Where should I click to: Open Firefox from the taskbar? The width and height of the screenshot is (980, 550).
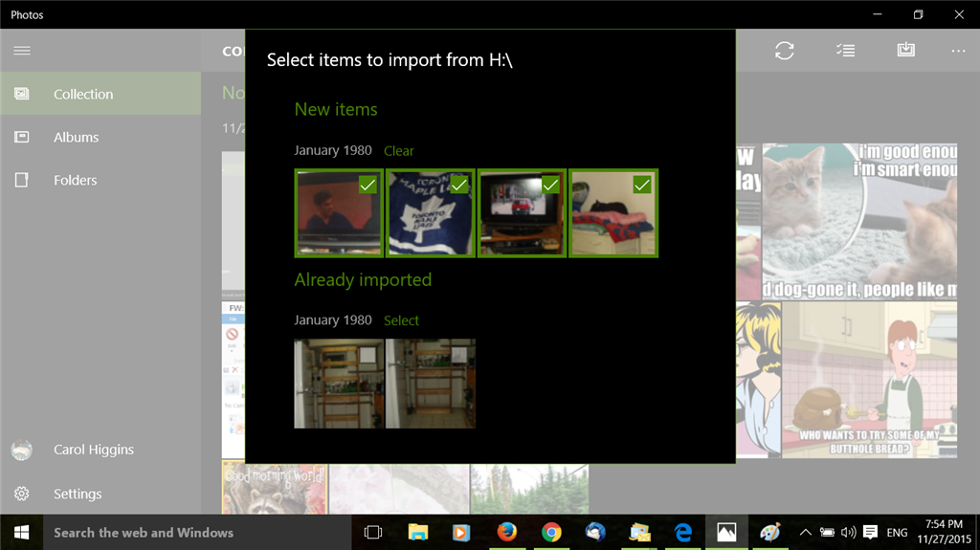(x=507, y=533)
